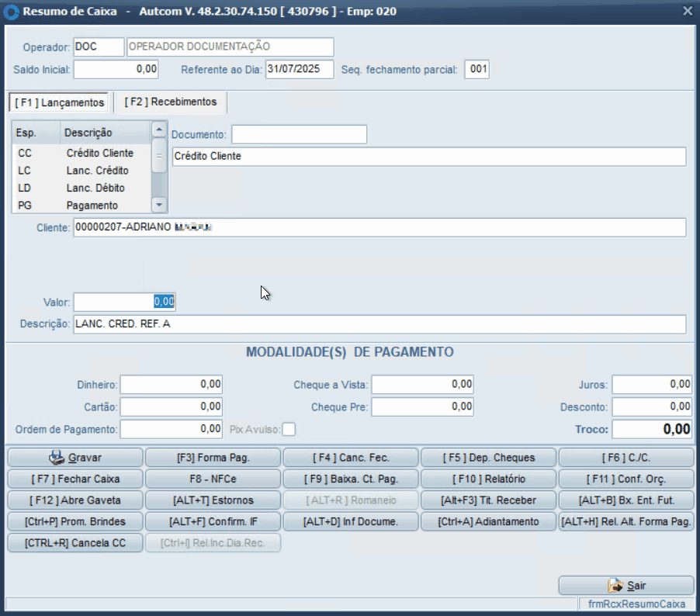
Task: Open the F10 Relatório button
Action: coord(489,479)
